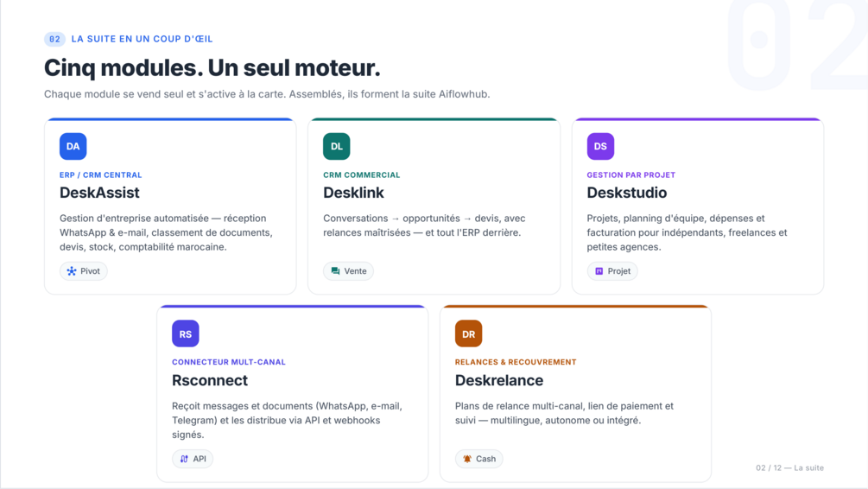
Task: Click the Vente chat bubble icon
Action: click(x=335, y=271)
